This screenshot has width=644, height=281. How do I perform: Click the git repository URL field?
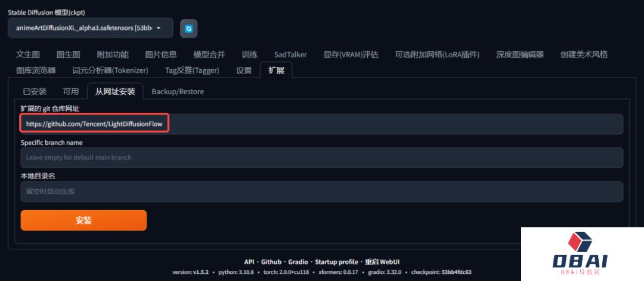(321, 124)
